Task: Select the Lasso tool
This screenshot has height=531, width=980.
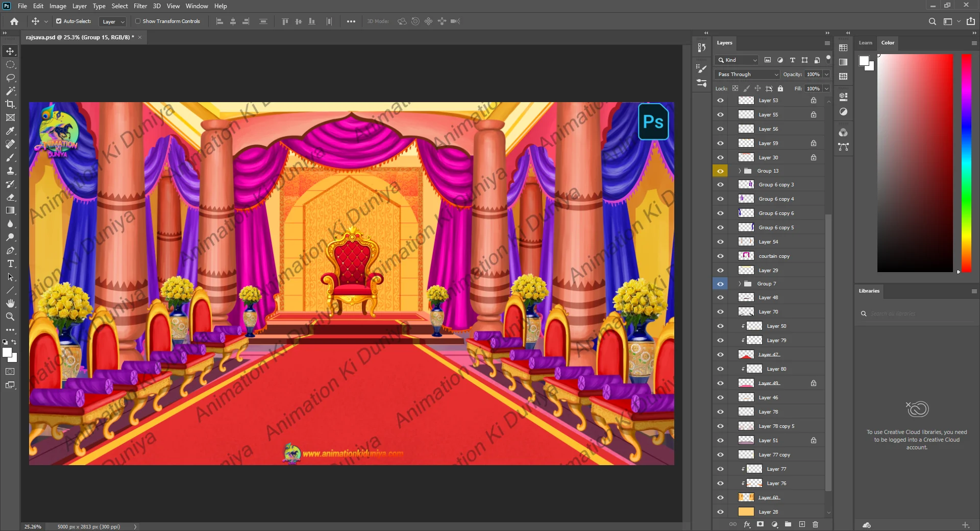Action: [x=10, y=78]
